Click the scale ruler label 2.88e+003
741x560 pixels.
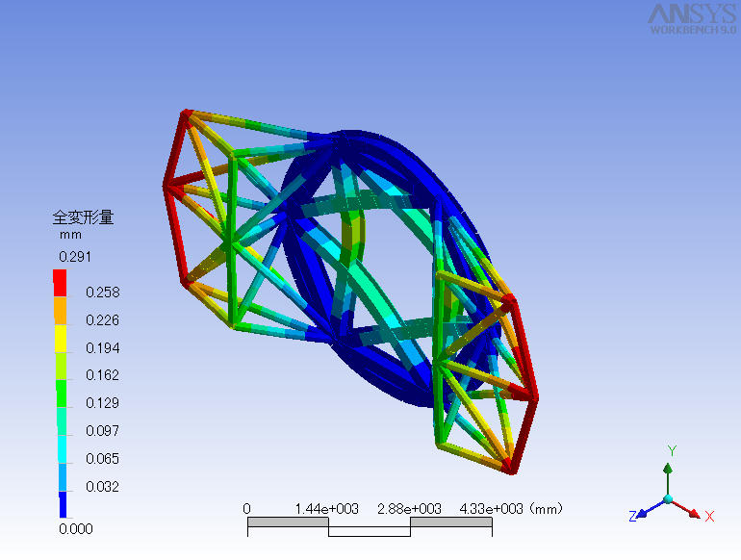pos(409,509)
